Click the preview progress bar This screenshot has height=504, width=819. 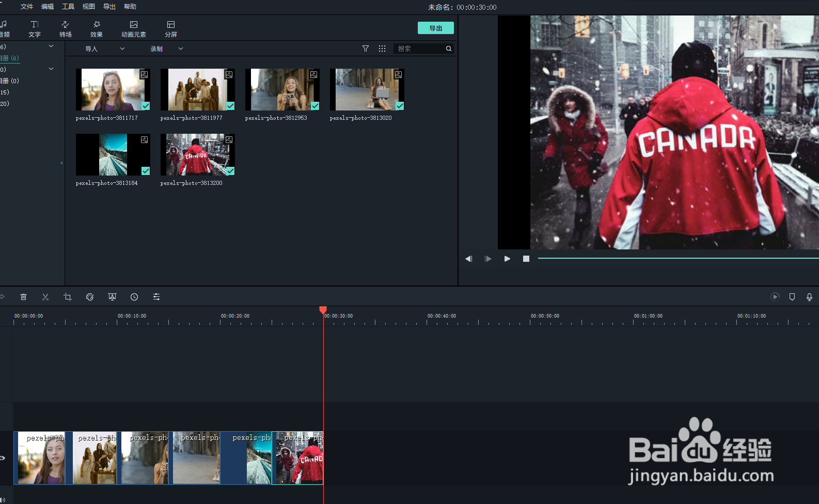[x=678, y=258]
